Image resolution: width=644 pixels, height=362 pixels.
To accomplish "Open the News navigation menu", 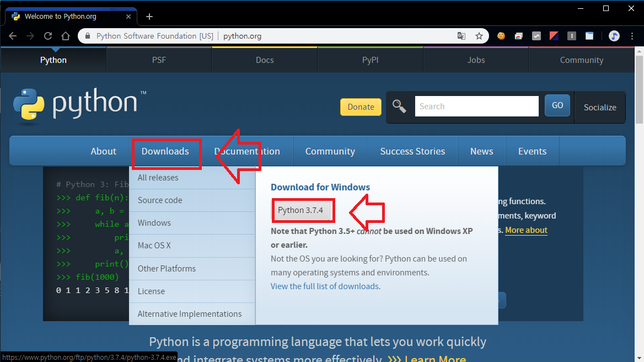I will [x=482, y=151].
